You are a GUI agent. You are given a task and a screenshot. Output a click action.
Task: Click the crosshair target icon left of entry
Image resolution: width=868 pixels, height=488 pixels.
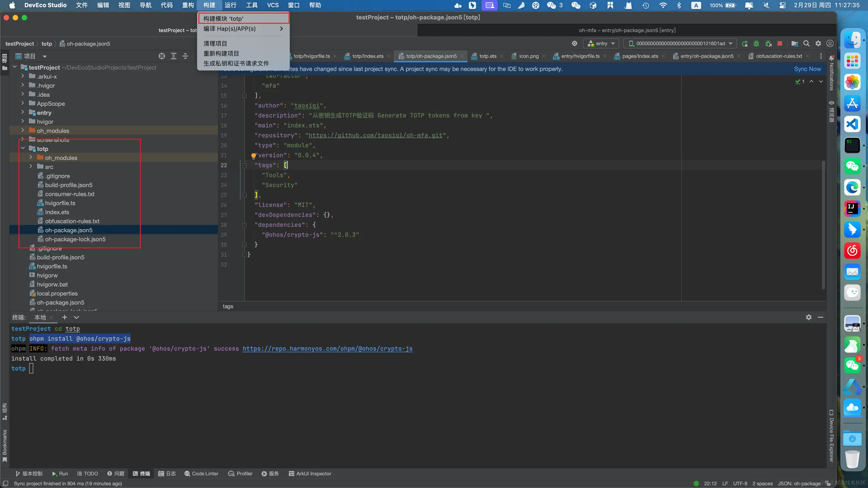(575, 43)
